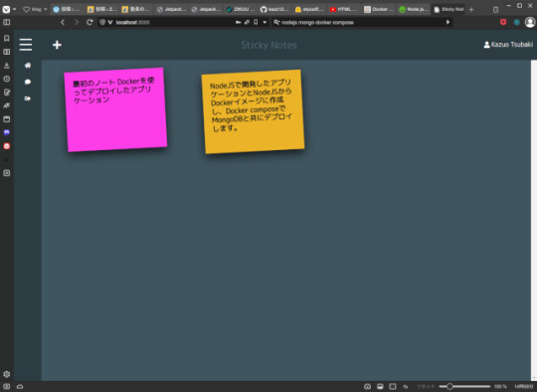This screenshot has width=537, height=392.
Task: Add a new web panel
Action: tap(7, 173)
